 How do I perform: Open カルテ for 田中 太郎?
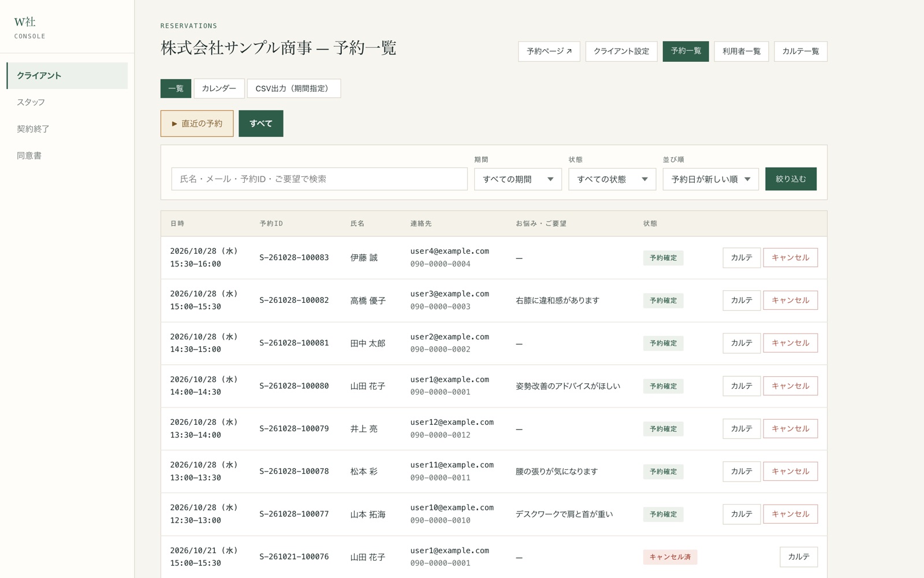(x=742, y=343)
